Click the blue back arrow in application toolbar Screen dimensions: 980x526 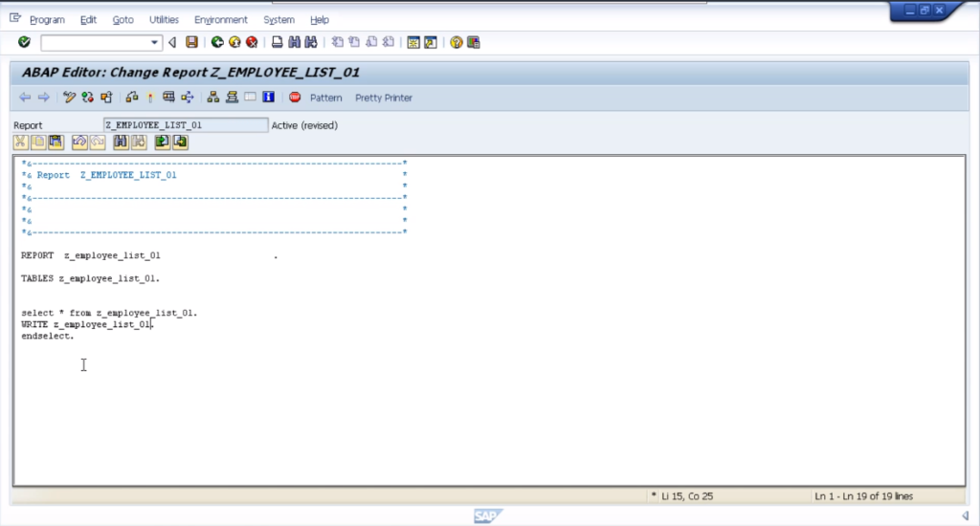(x=25, y=98)
